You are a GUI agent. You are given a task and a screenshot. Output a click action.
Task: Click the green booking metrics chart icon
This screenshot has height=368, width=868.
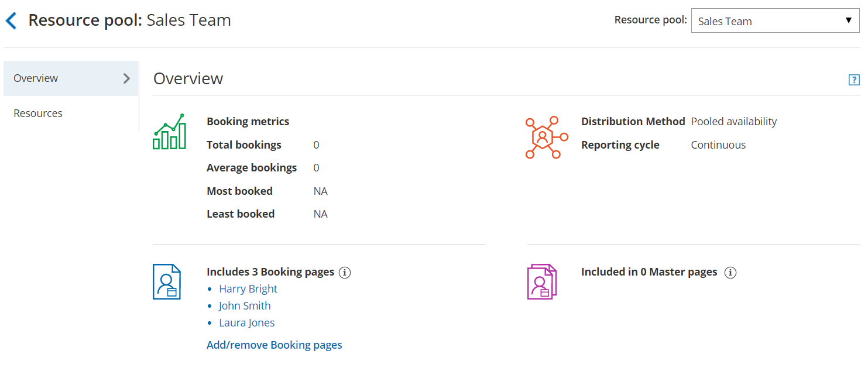coord(170,132)
